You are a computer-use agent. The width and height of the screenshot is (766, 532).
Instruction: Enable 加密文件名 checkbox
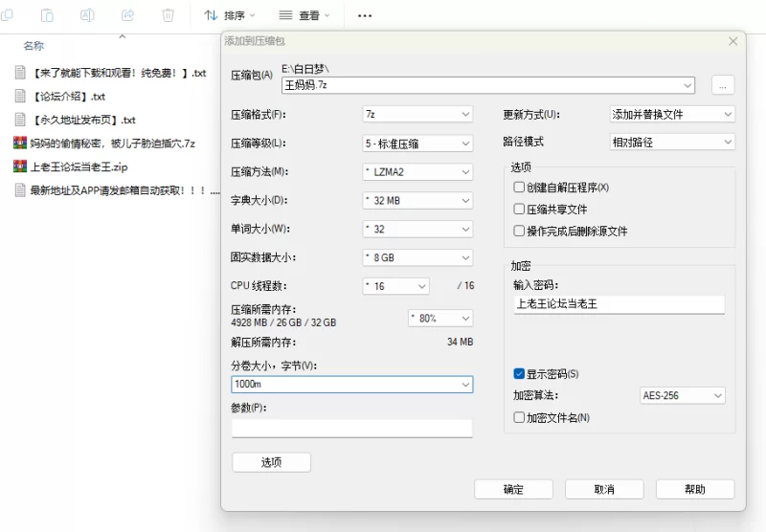(519, 417)
